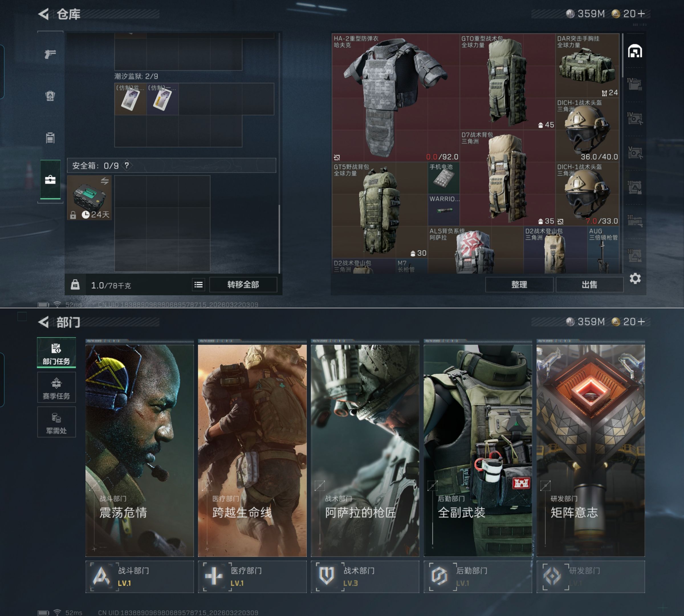Click the weight lock KG icon

point(75,285)
